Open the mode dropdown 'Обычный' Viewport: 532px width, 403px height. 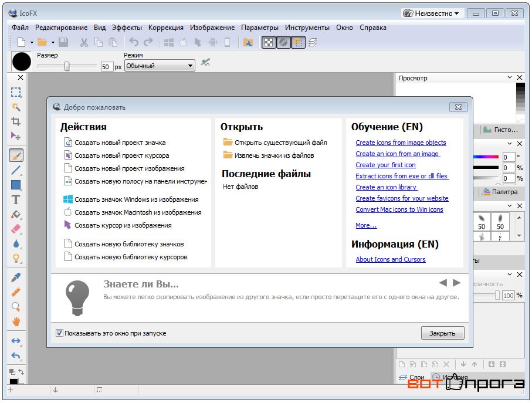[x=160, y=66]
